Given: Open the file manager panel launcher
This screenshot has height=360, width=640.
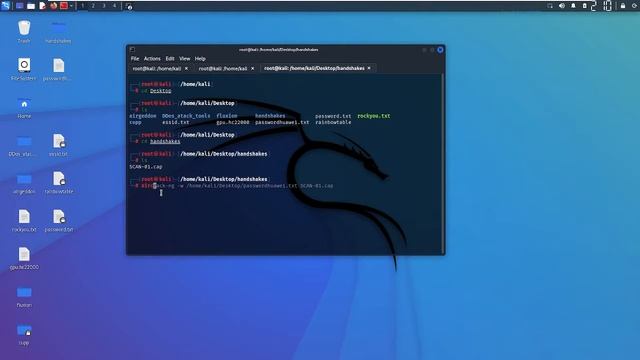Looking at the screenshot, I should pyautogui.click(x=31, y=6).
